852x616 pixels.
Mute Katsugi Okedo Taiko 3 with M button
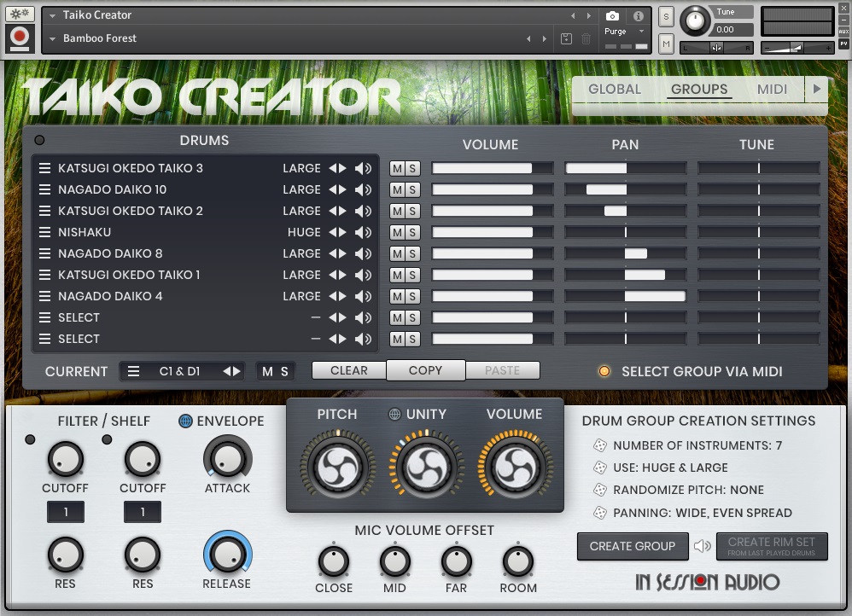coord(397,168)
